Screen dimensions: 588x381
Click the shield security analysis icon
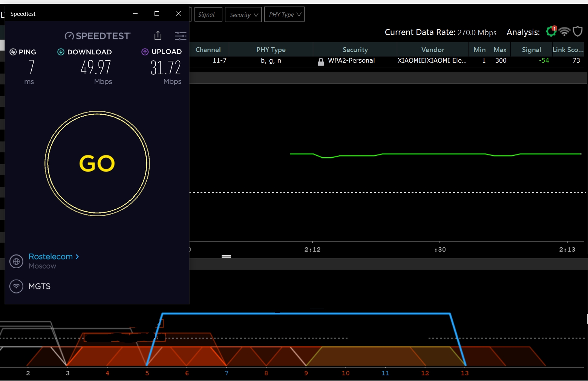(578, 31)
